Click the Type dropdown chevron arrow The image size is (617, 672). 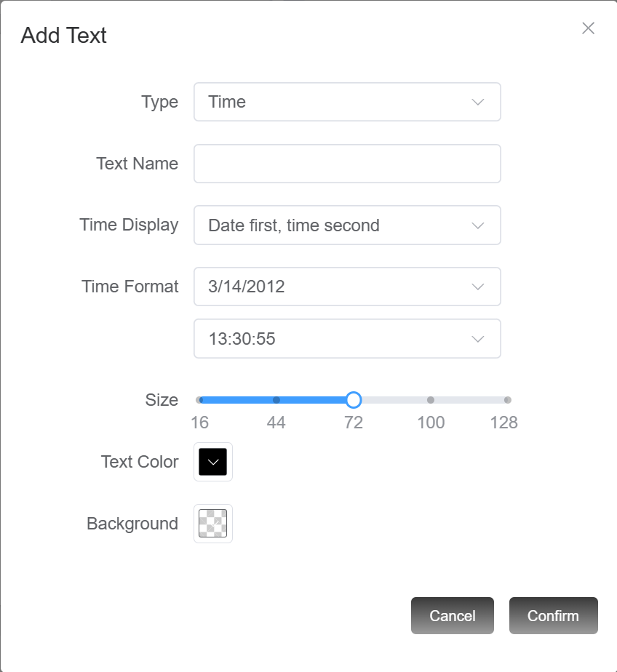pyautogui.click(x=478, y=102)
